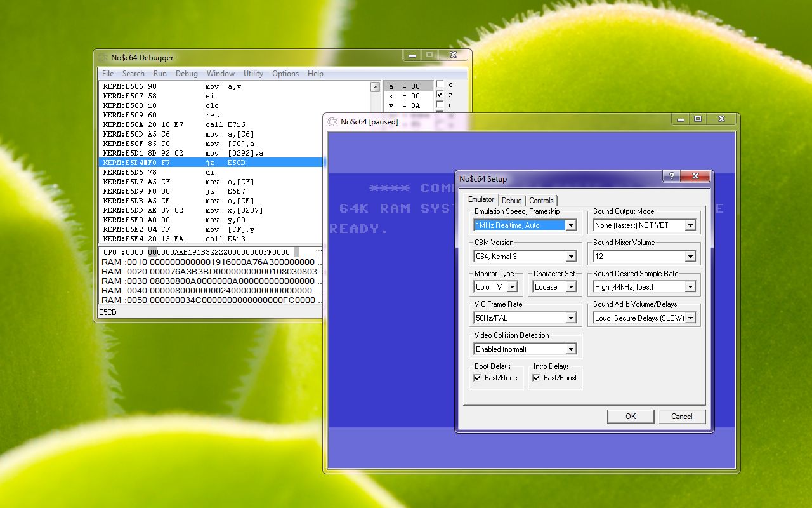Image resolution: width=812 pixels, height=508 pixels.
Task: Toggle the i flag checkbox in Debugger
Action: (x=440, y=105)
